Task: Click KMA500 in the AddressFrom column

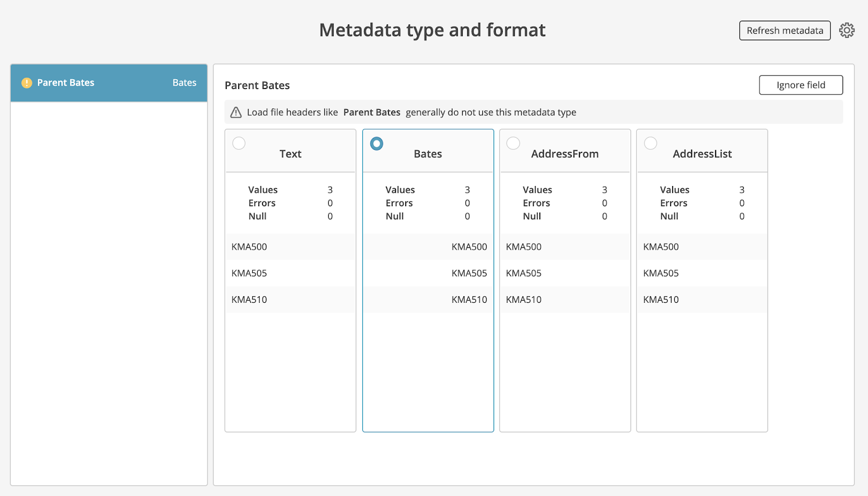Action: tap(524, 247)
